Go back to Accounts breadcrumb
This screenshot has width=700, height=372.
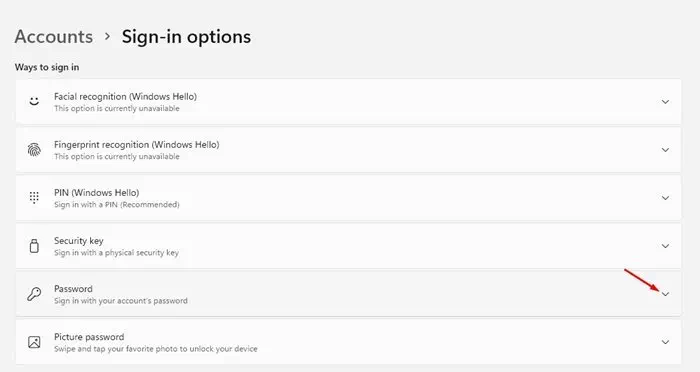pyautogui.click(x=54, y=37)
